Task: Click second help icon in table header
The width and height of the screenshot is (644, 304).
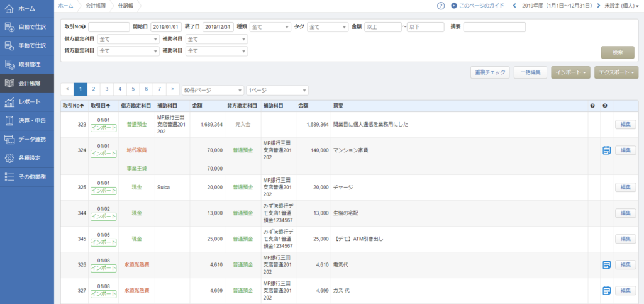Action: click(605, 106)
